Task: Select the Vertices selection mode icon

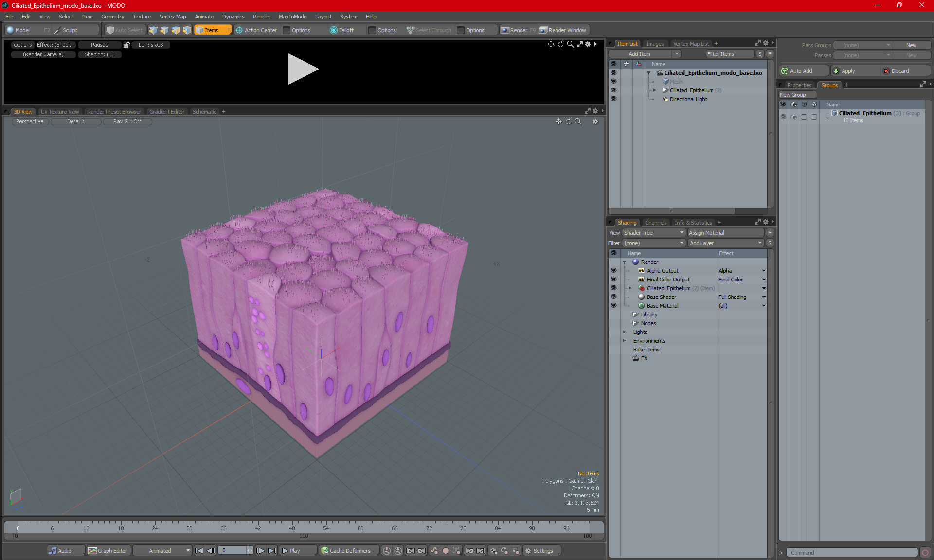Action: (153, 30)
